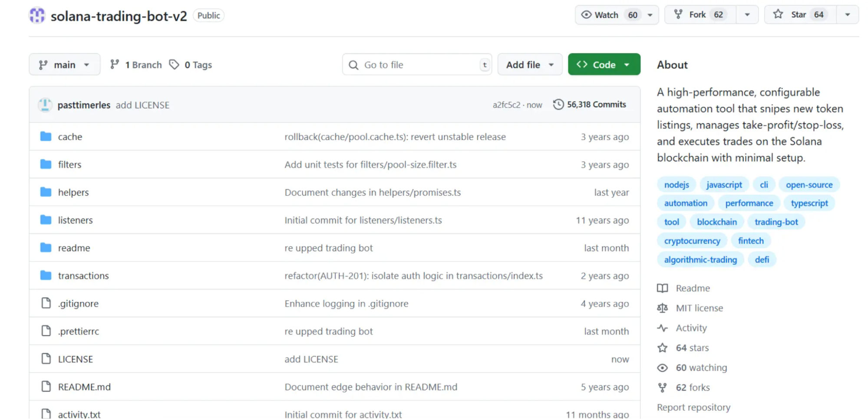Expand the Add file dropdown

pyautogui.click(x=530, y=65)
